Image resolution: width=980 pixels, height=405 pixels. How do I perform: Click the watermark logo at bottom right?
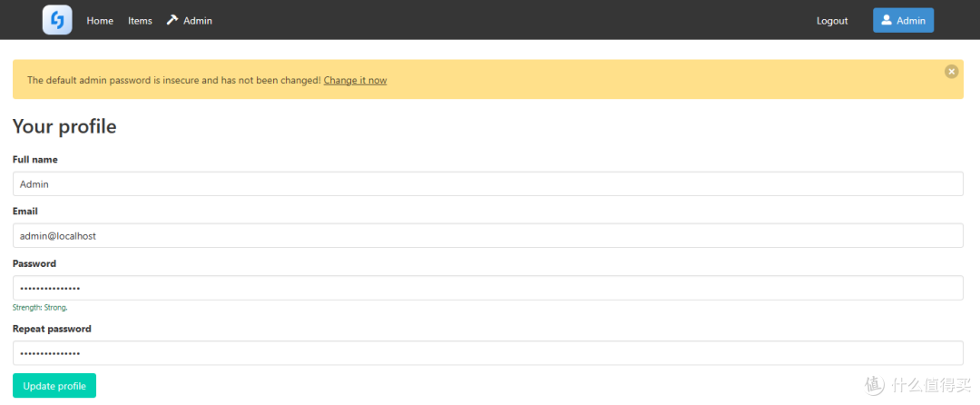click(x=918, y=384)
